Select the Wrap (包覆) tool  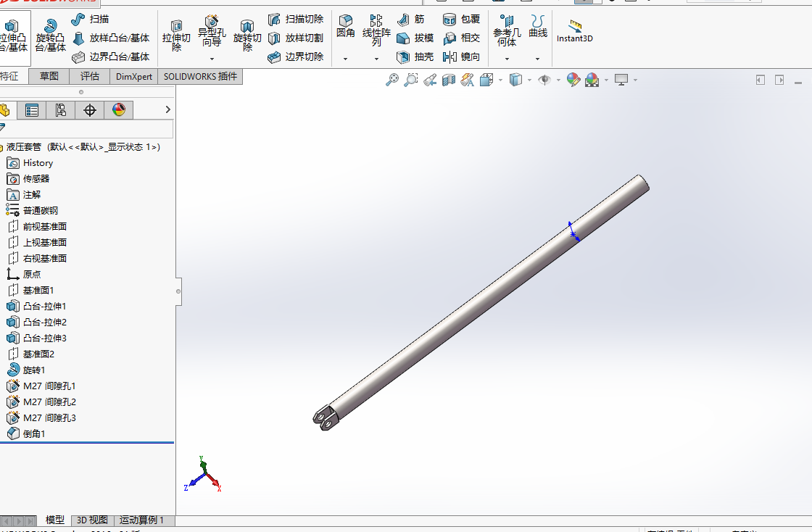coord(461,19)
